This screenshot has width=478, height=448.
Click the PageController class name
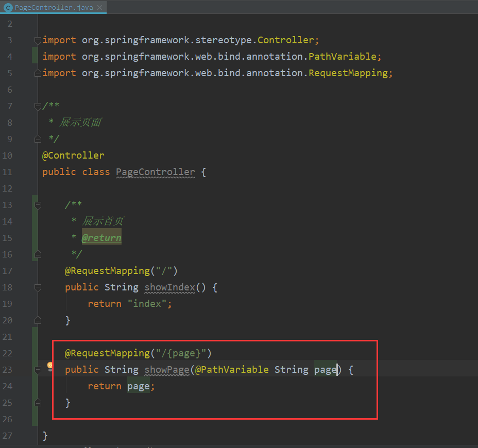(156, 172)
